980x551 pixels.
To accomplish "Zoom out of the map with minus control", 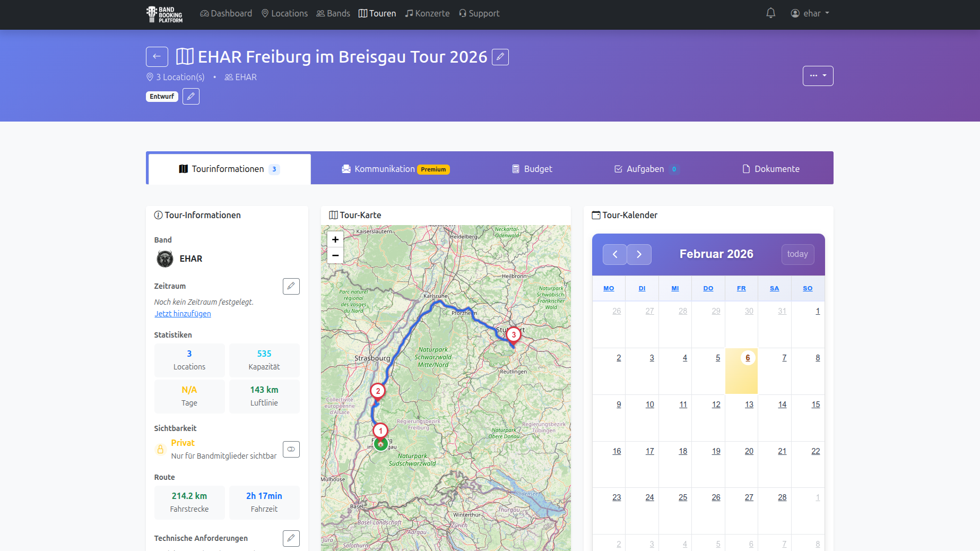I will coord(335,255).
